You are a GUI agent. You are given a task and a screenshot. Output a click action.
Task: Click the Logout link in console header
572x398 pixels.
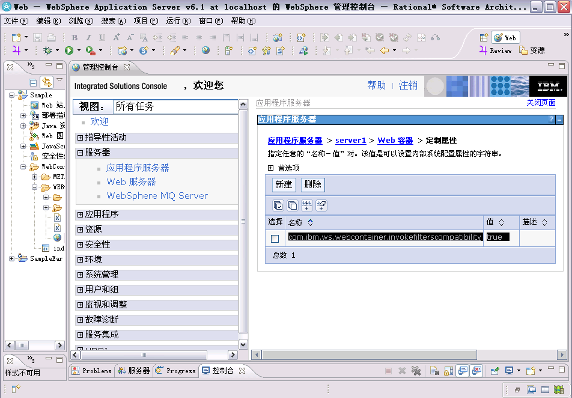pyautogui.click(x=408, y=85)
